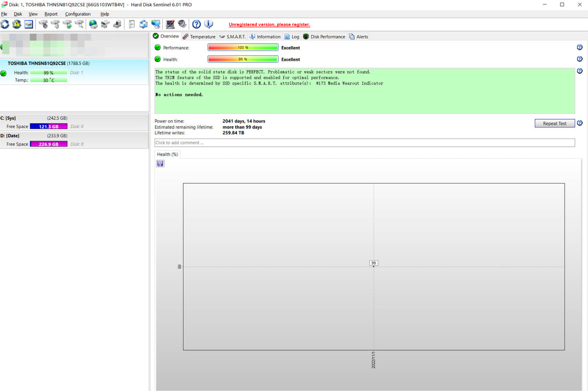Click the yellow warning alert toolbar icon

click(x=17, y=24)
